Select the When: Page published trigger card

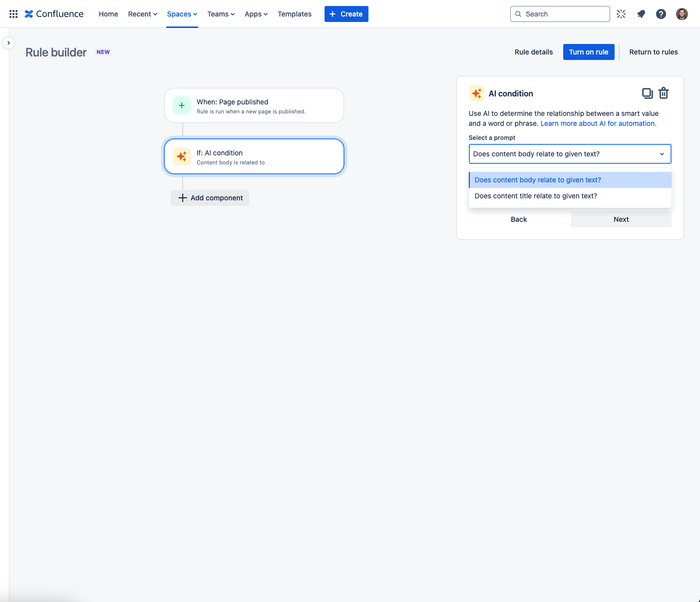(254, 105)
